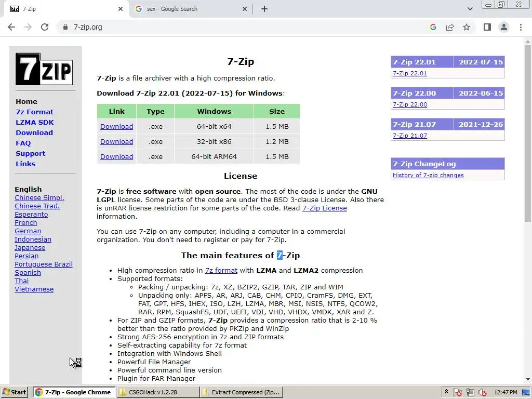Click the browser forward arrow
This screenshot has height=399, width=532.
pyautogui.click(x=28, y=27)
